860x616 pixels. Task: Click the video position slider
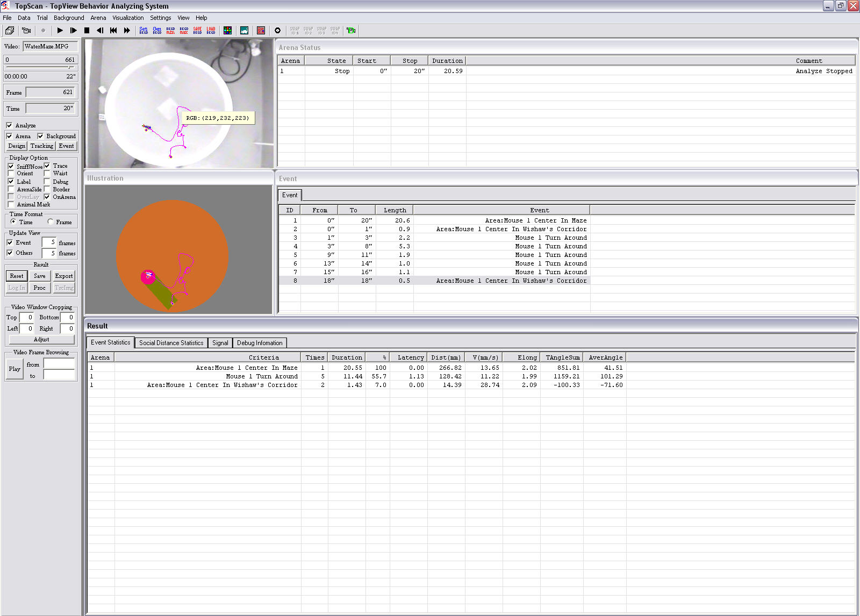click(x=40, y=67)
